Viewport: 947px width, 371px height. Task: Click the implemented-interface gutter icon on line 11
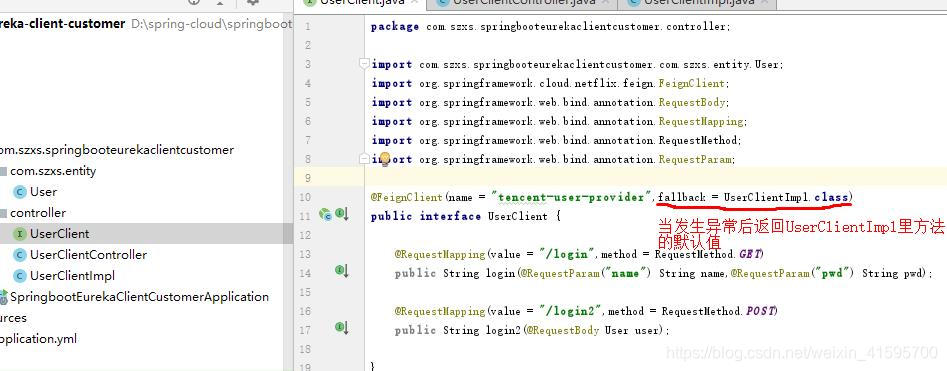point(342,214)
